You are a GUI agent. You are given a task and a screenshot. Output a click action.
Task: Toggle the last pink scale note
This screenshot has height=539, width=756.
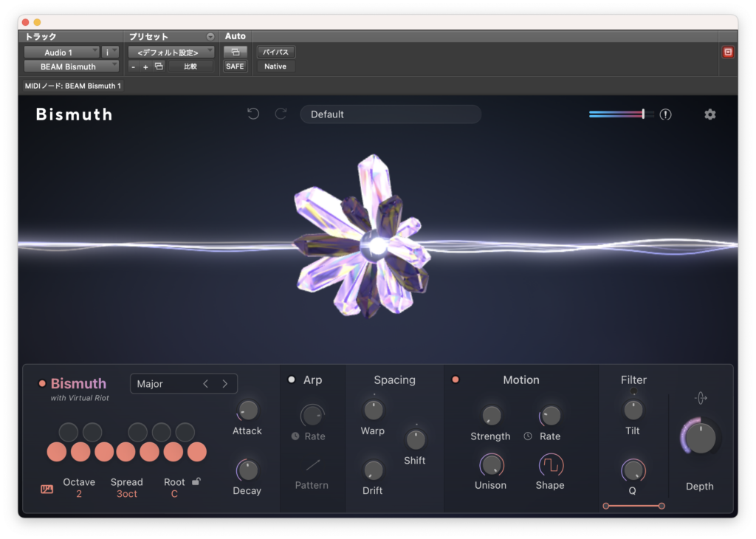click(196, 452)
